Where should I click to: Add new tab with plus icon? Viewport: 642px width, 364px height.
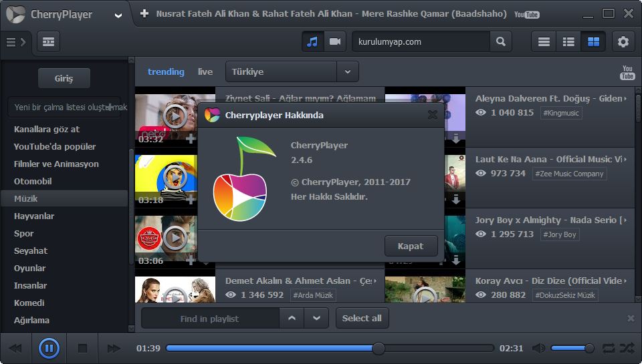[144, 13]
